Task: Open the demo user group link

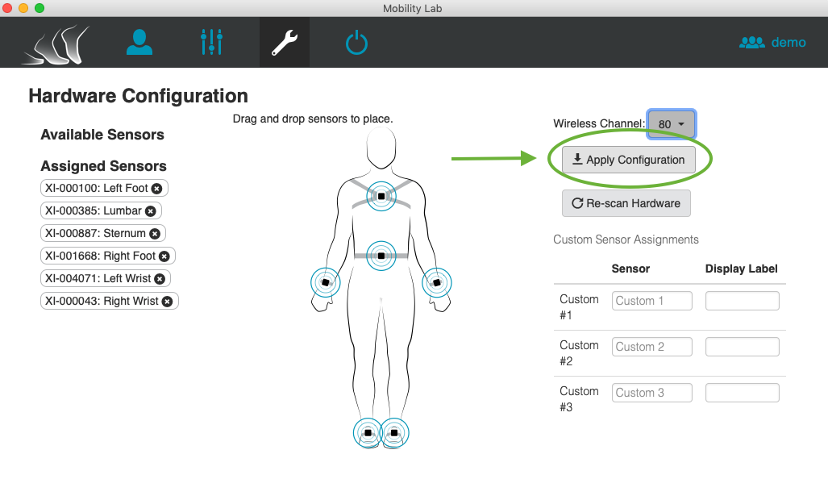Action: pyautogui.click(x=772, y=42)
